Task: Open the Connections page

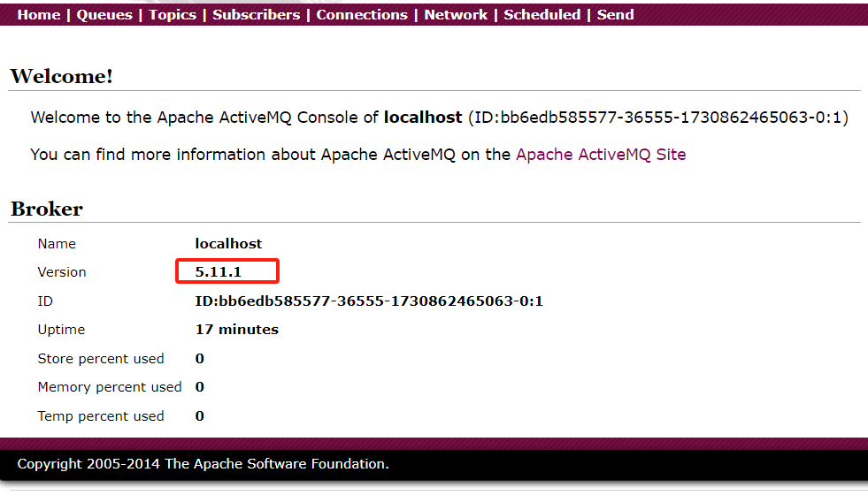Action: (x=362, y=15)
